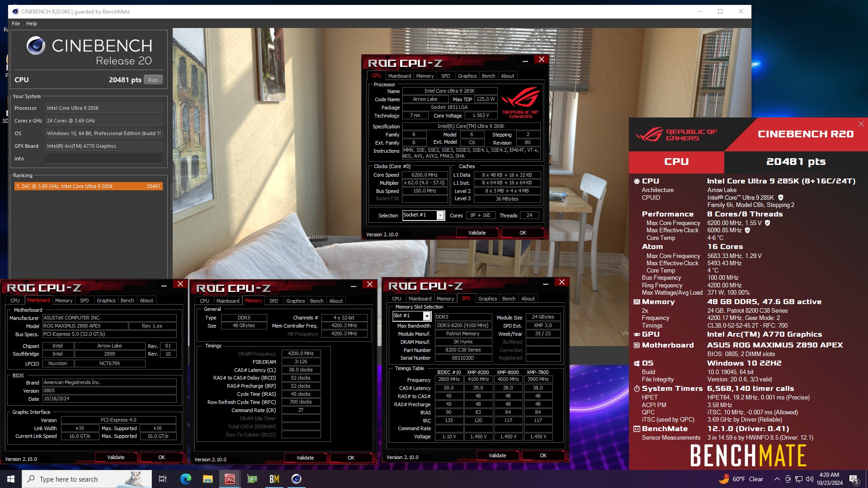
Task: Open the File menu in Cinebench
Action: pos(16,23)
